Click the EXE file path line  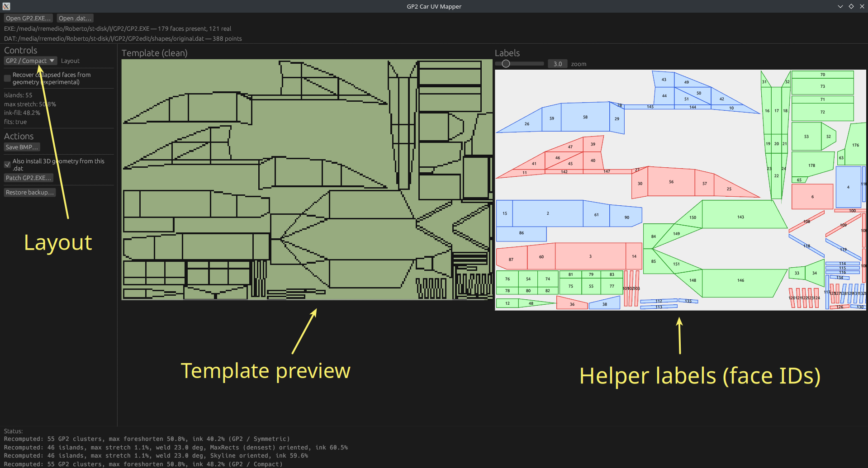pos(118,28)
